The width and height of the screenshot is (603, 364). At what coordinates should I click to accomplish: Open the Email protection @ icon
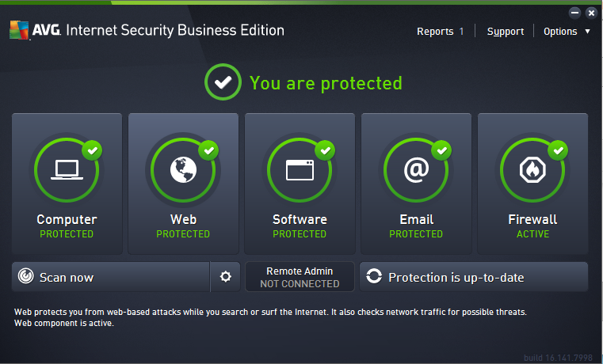pos(416,169)
